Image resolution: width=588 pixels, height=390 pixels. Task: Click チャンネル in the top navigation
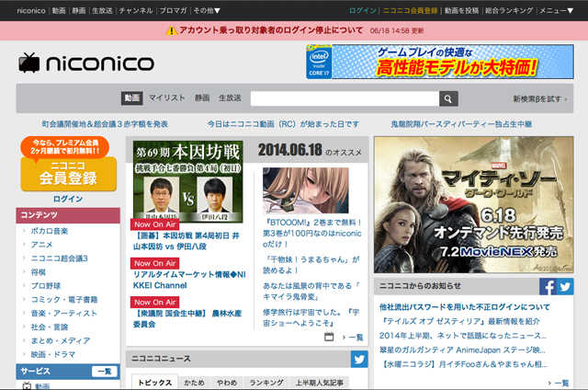pos(136,10)
